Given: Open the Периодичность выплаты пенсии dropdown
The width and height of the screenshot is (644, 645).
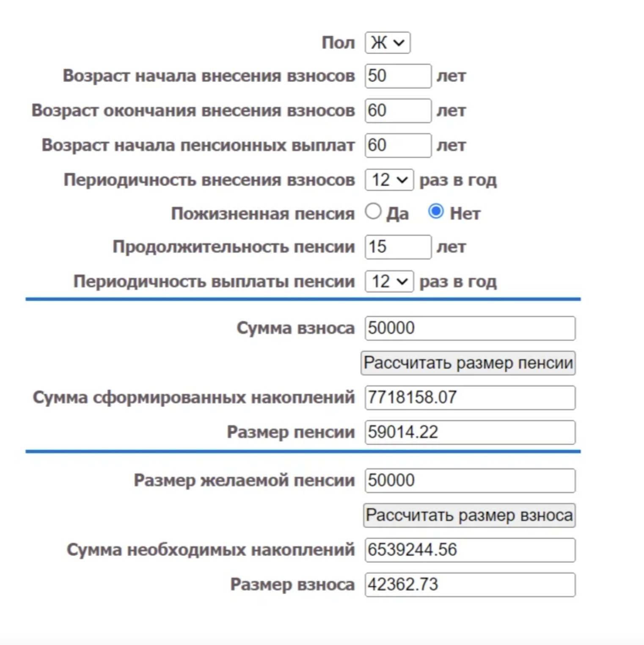Looking at the screenshot, I should [x=388, y=281].
